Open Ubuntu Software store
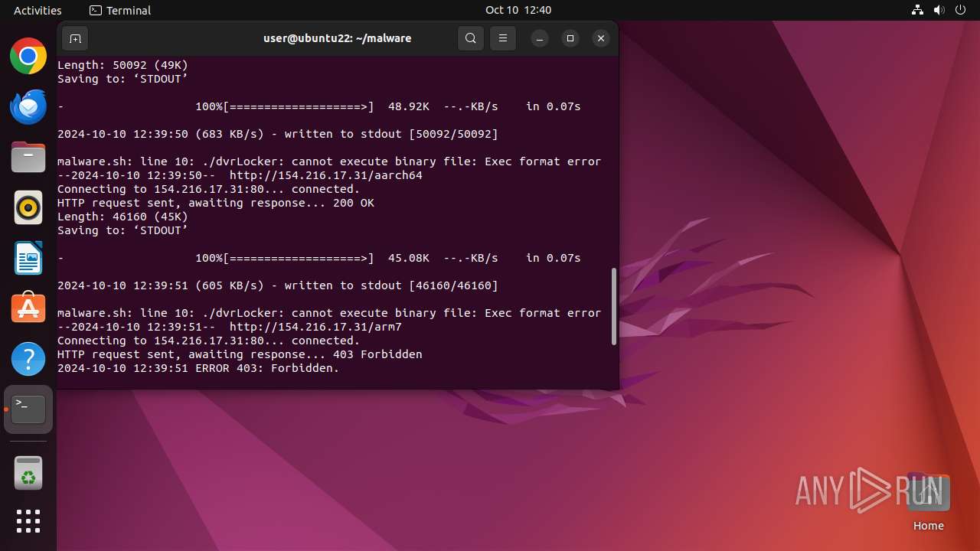Screen dimensions: 980x551 tap(28, 308)
